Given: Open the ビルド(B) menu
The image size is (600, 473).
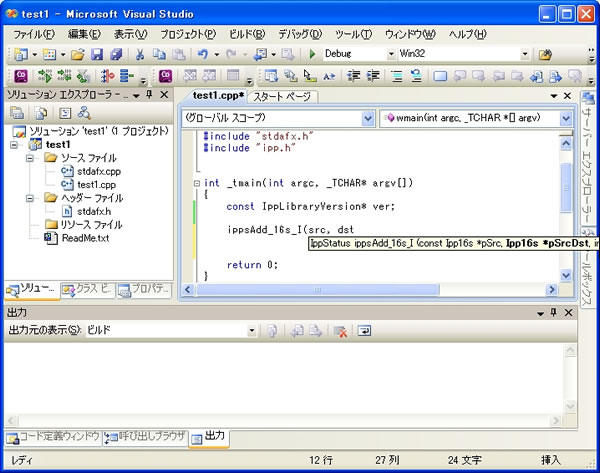Looking at the screenshot, I should pyautogui.click(x=247, y=34).
